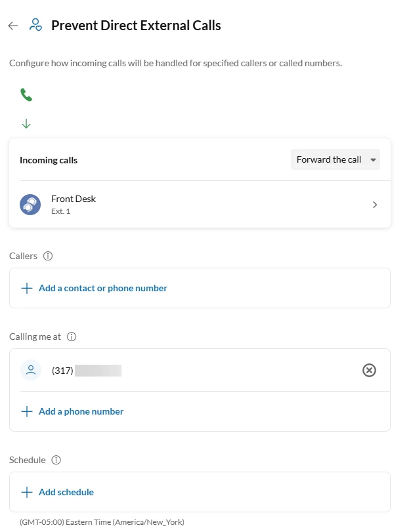Expand Front Desk with right chevron
The image size is (411, 532).
375,205
